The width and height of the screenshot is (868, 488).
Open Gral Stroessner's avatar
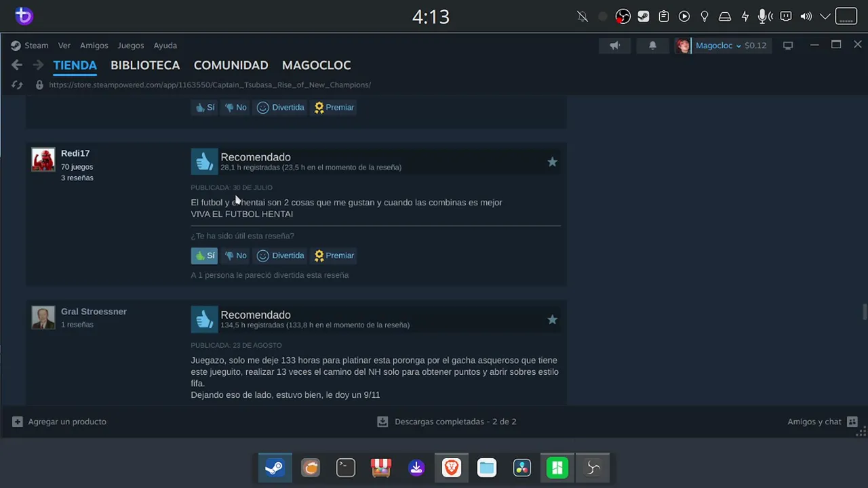coord(43,318)
